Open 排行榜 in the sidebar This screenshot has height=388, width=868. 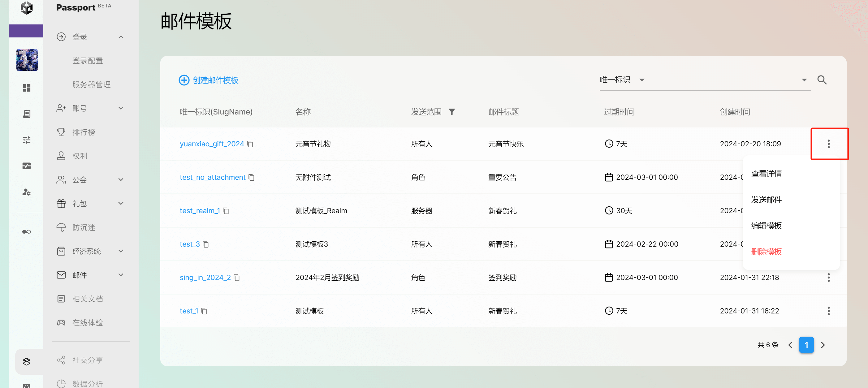84,132
